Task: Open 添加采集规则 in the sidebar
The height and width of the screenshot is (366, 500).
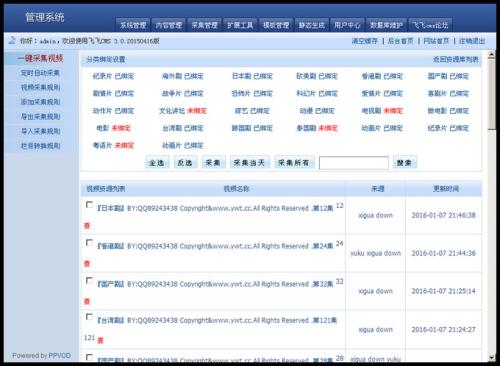Action: (40, 102)
